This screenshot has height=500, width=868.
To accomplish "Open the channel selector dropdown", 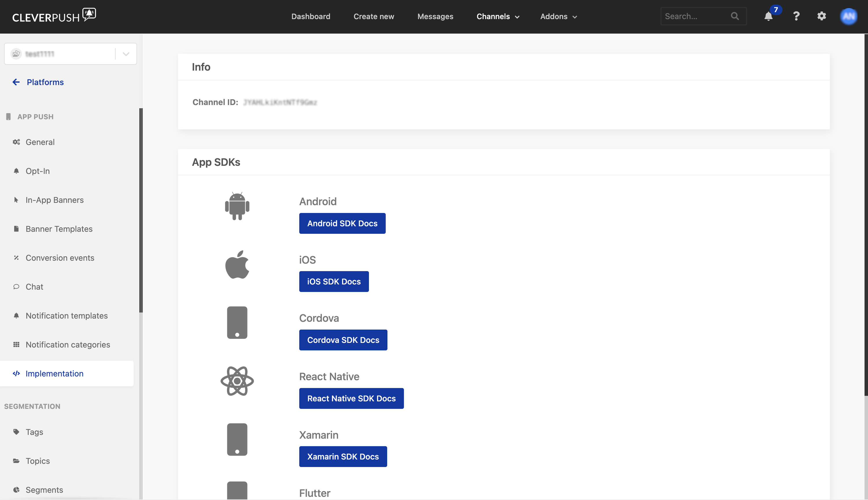I will (70, 54).
